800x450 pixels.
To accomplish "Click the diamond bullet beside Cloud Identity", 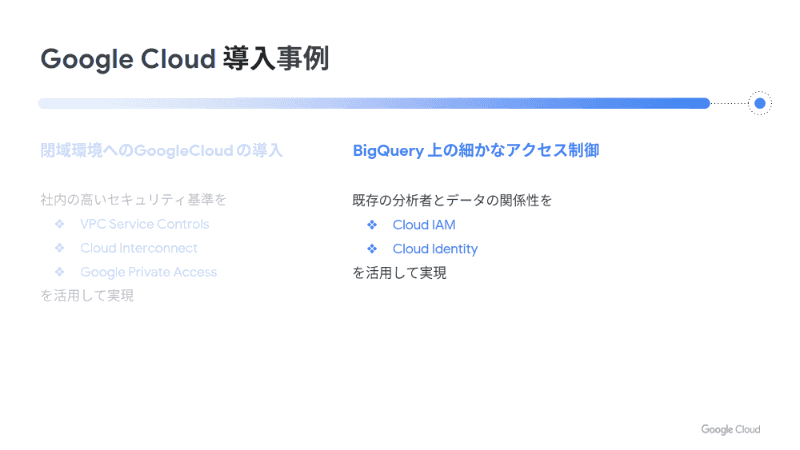I will (x=372, y=248).
